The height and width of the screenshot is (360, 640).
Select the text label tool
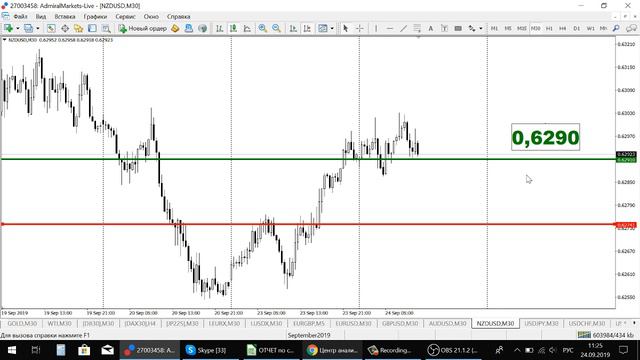click(444, 28)
